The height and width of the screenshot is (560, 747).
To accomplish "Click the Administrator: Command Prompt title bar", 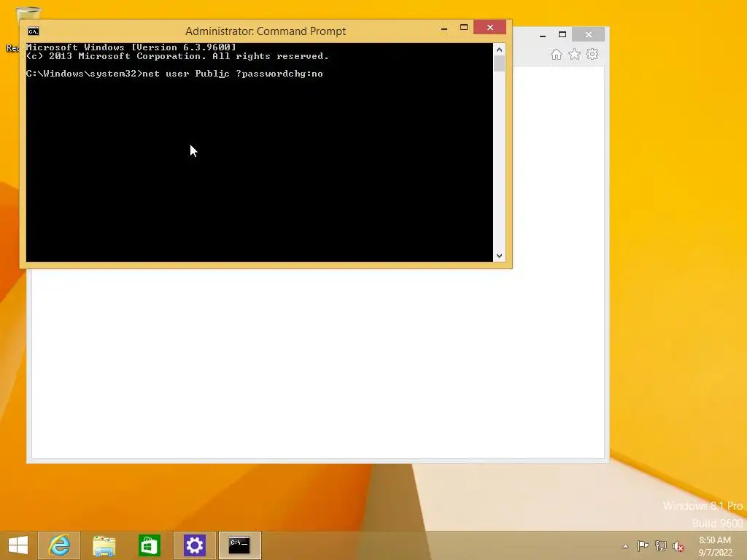I will (x=266, y=31).
